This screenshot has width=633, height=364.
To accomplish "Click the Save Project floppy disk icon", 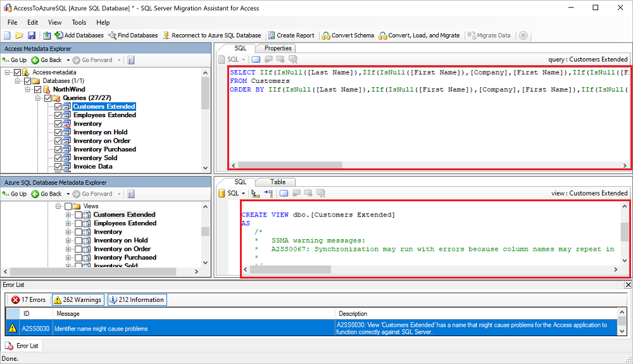I will [x=31, y=35].
